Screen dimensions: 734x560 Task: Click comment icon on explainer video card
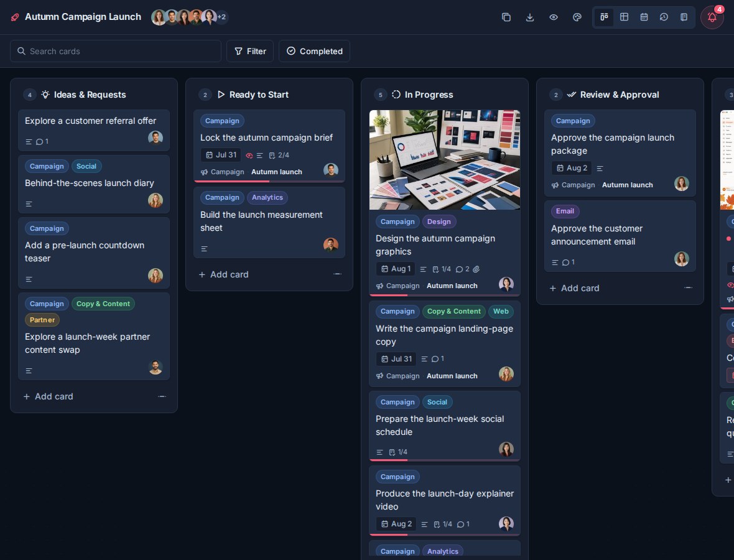pyautogui.click(x=460, y=525)
